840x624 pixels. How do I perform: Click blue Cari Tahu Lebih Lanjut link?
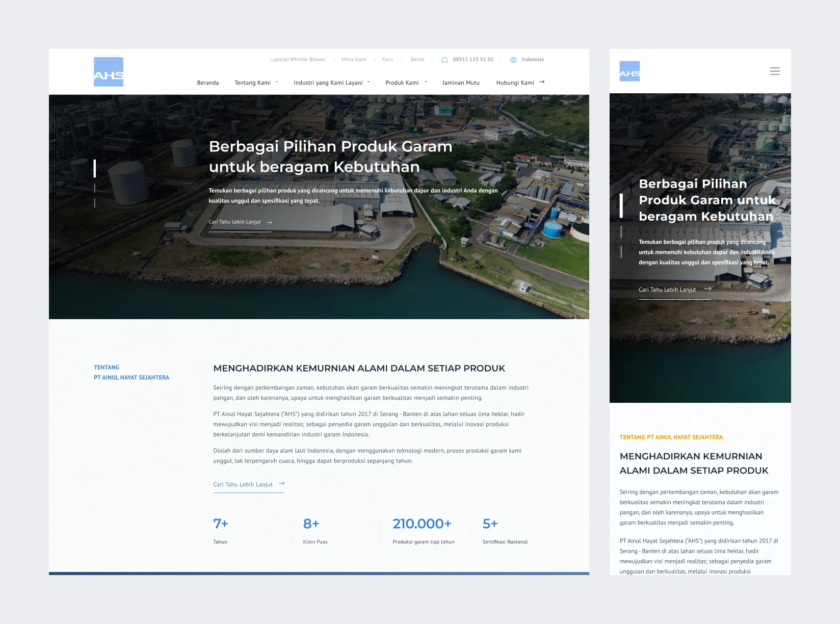[x=243, y=484]
